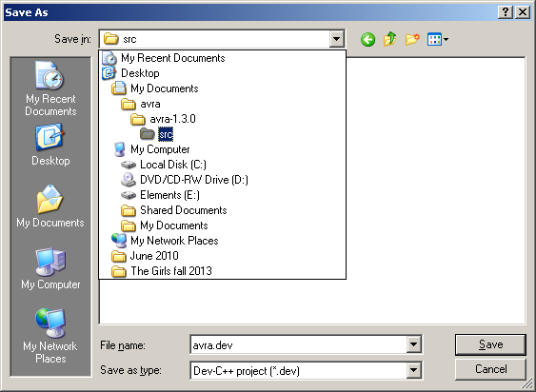The image size is (536, 392).
Task: Select Local Disk (C:)
Action: 222,165
